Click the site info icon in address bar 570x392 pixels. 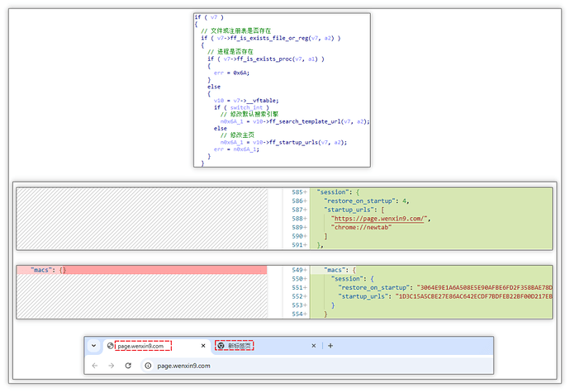[147, 365]
